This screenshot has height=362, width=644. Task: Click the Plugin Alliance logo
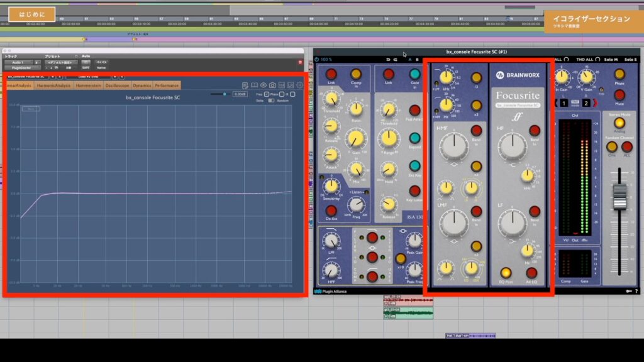(x=331, y=292)
